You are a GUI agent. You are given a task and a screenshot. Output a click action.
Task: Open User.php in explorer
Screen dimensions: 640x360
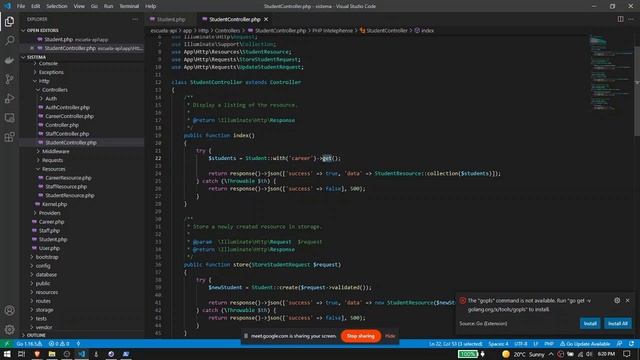pyautogui.click(x=49, y=248)
